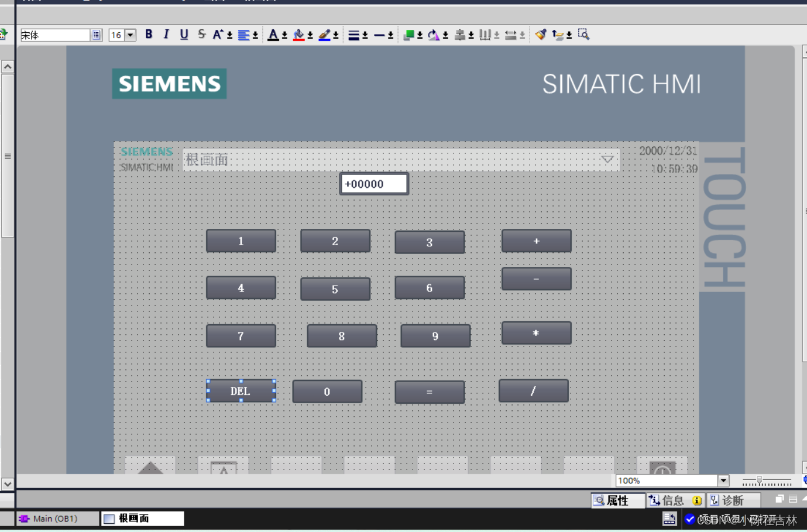Toggle italic text formatting
Image resolution: width=807 pixels, height=532 pixels.
166,35
